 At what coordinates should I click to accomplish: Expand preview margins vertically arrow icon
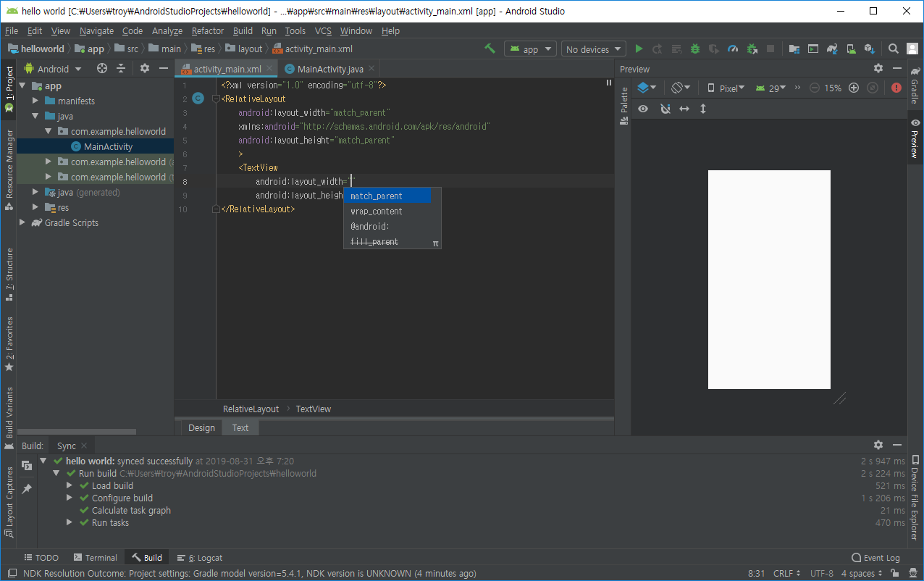coord(702,109)
